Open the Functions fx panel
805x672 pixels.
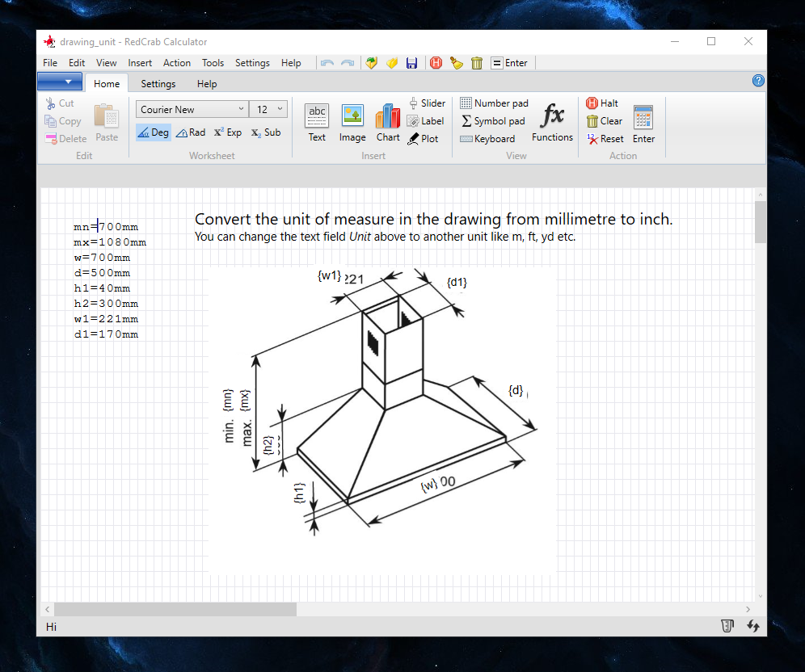tap(552, 123)
